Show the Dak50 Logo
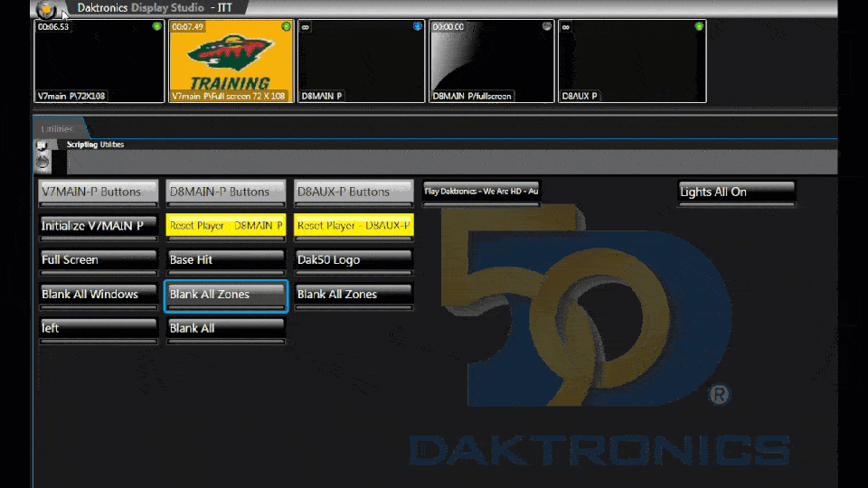The image size is (868, 488). coord(354,259)
